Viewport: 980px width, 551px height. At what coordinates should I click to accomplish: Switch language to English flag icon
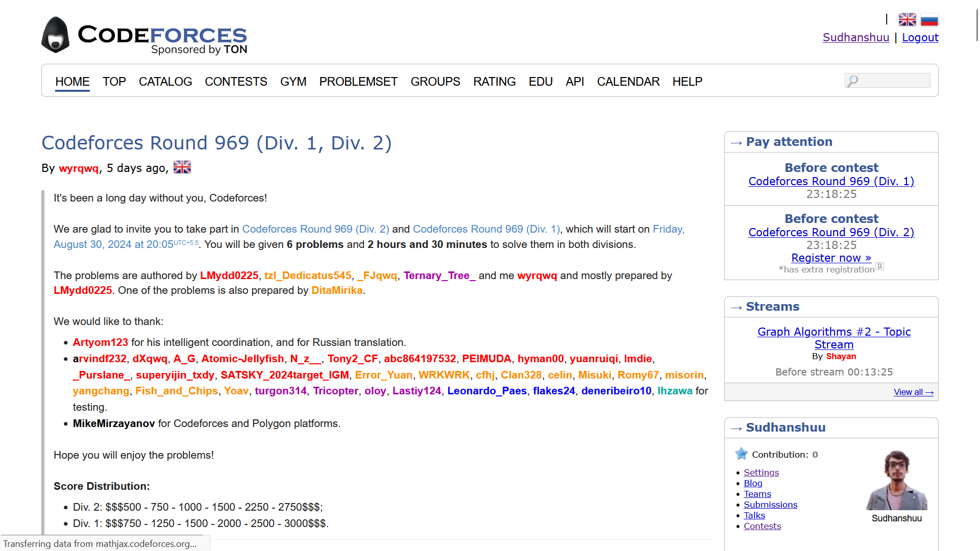click(907, 19)
